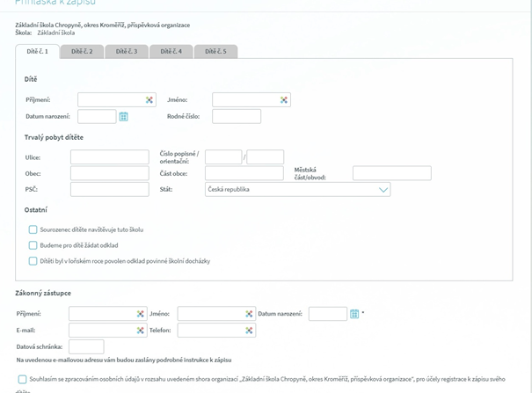Switch to Dítě č. 3 tab
Viewport: 532px width, 393px height.
point(127,52)
